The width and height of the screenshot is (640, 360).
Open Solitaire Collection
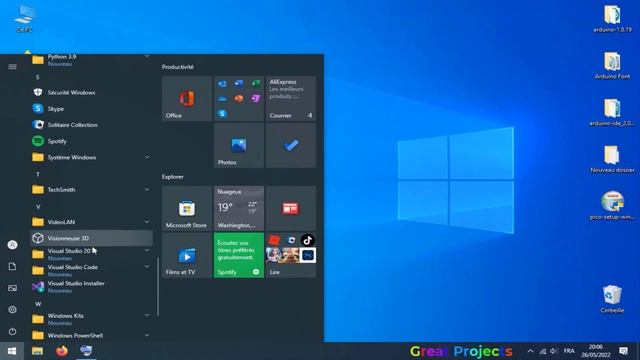[x=91, y=125]
